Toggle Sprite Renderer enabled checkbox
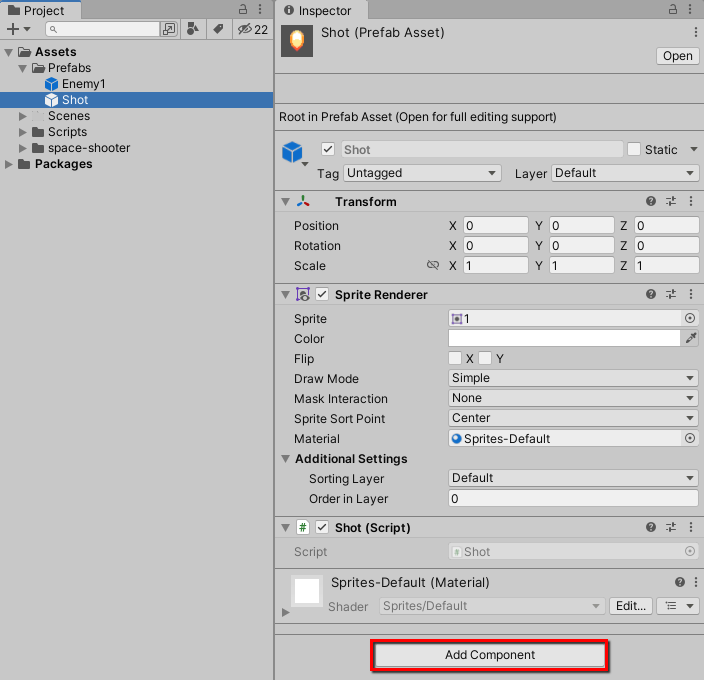Image resolution: width=704 pixels, height=680 pixels. [322, 294]
